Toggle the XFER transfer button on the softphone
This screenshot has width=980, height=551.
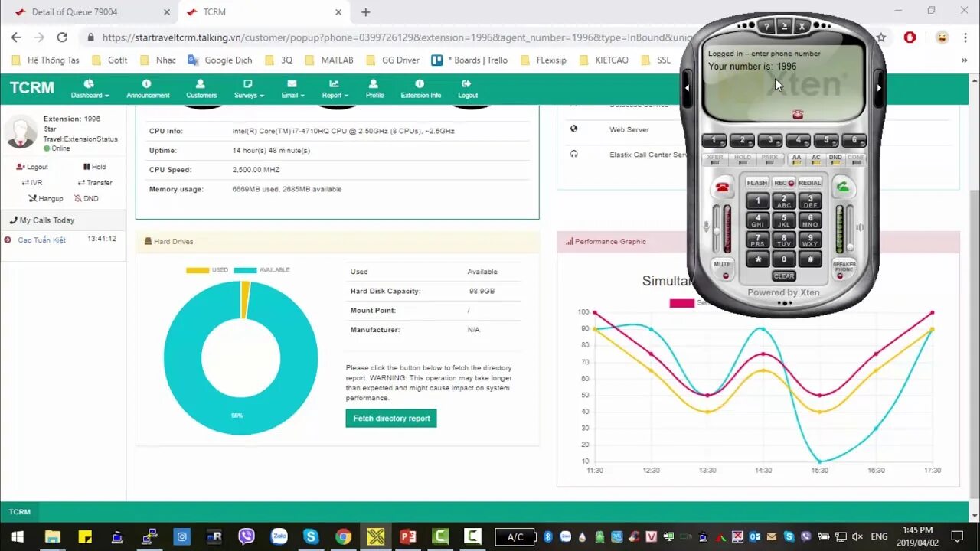pos(714,158)
